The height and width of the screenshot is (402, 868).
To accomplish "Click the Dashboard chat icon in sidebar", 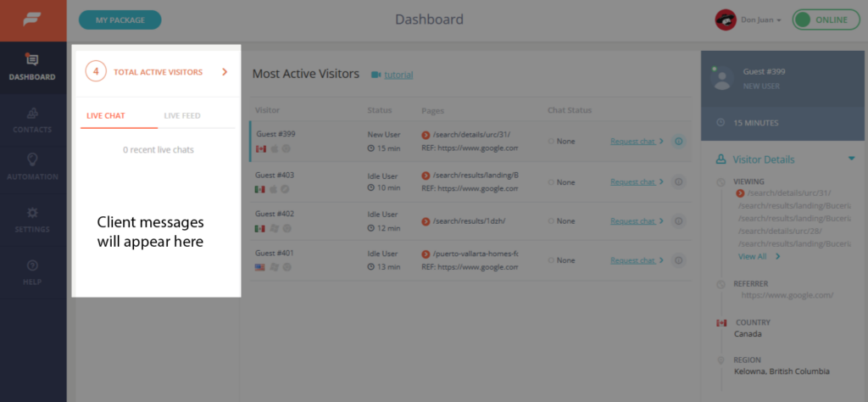I will (32, 60).
